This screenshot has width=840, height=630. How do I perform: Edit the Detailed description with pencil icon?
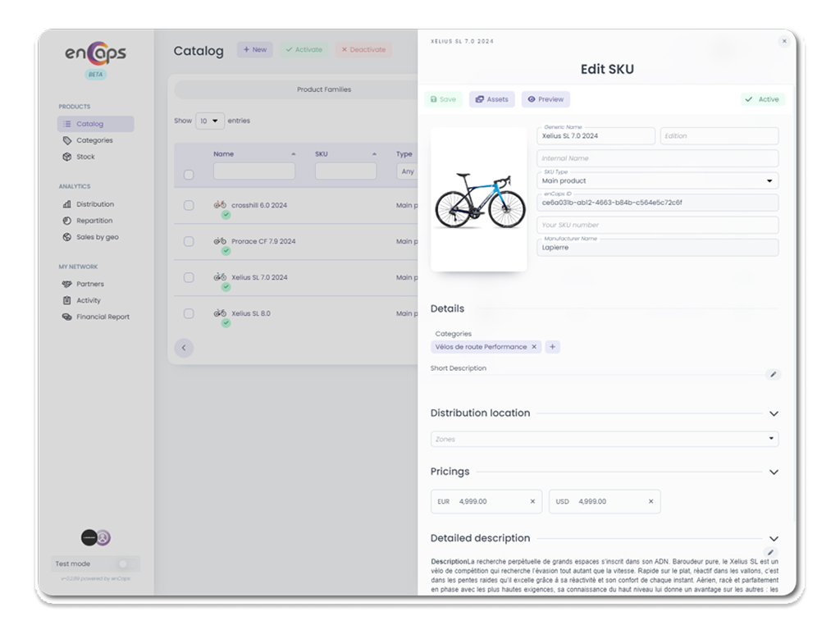click(770, 552)
